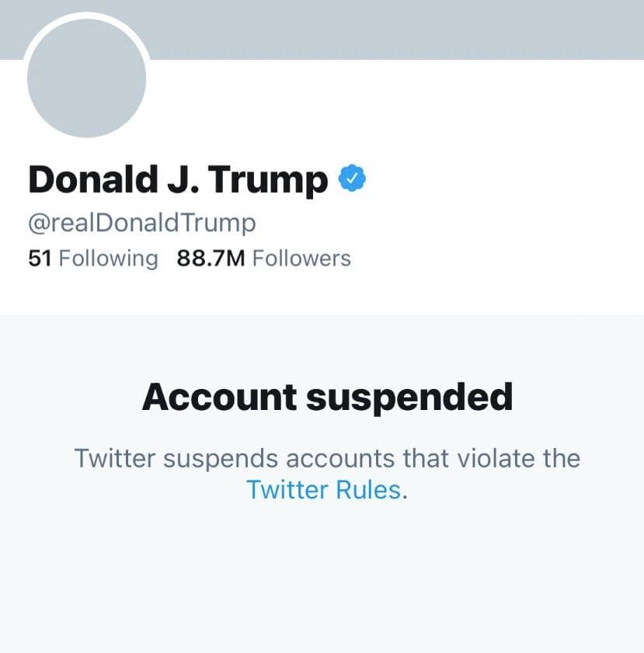Screen dimensions: 644x653
Task: Click the suspension explanation text line
Action: (x=327, y=457)
